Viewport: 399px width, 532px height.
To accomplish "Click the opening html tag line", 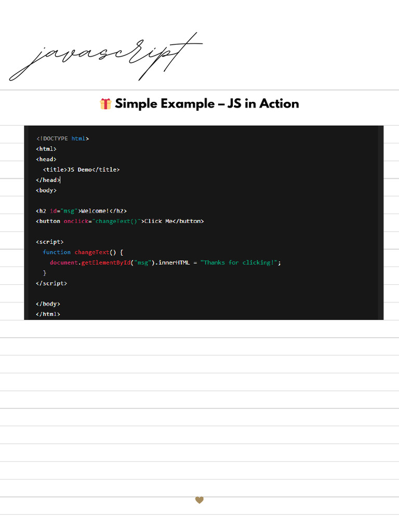I will pyautogui.click(x=46, y=149).
